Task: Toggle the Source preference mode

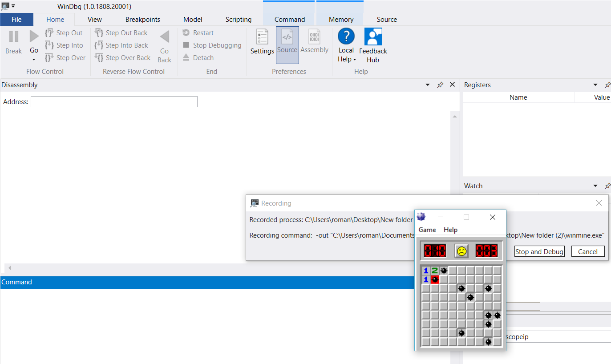Action: coord(287,45)
